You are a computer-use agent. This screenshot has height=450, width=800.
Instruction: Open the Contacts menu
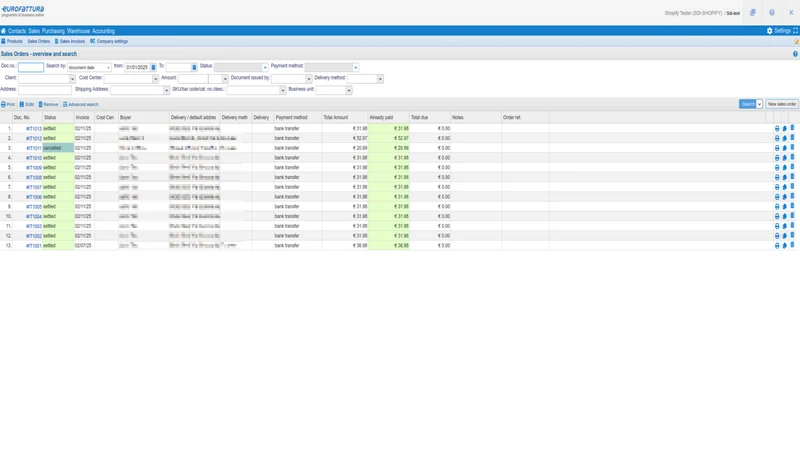tap(17, 31)
